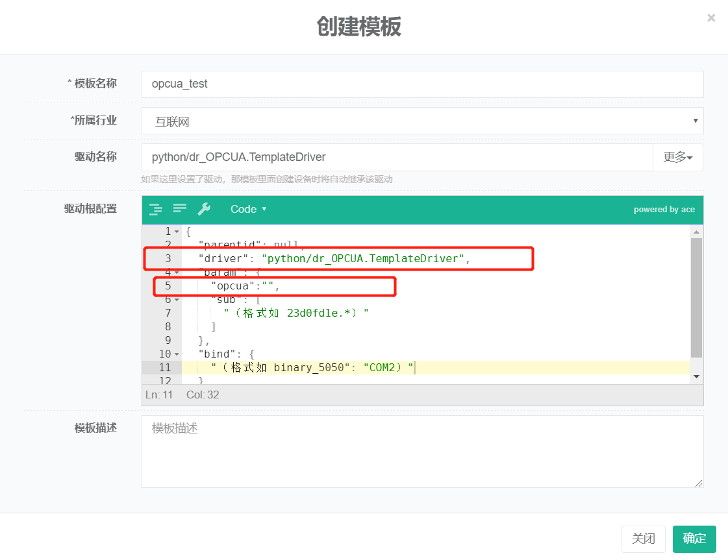This screenshot has height=560, width=728.
Task: Open the Code mode dropdown
Action: [248, 209]
